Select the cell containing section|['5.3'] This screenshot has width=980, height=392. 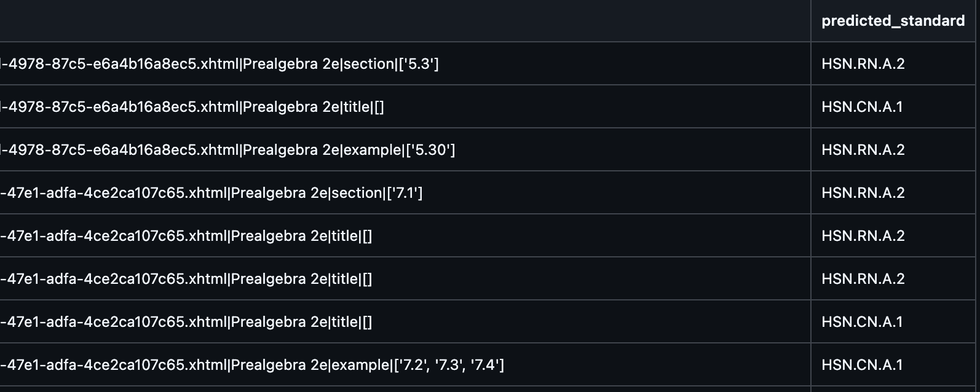405,64
